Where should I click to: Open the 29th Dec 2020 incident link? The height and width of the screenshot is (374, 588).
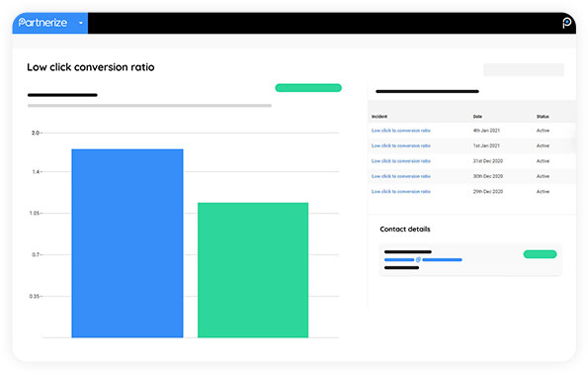click(x=401, y=192)
